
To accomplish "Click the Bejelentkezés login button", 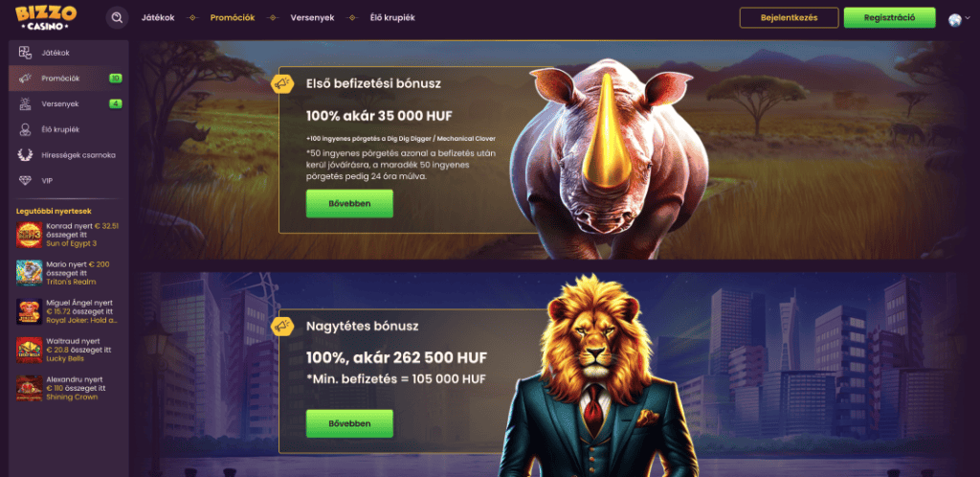I will [x=789, y=17].
